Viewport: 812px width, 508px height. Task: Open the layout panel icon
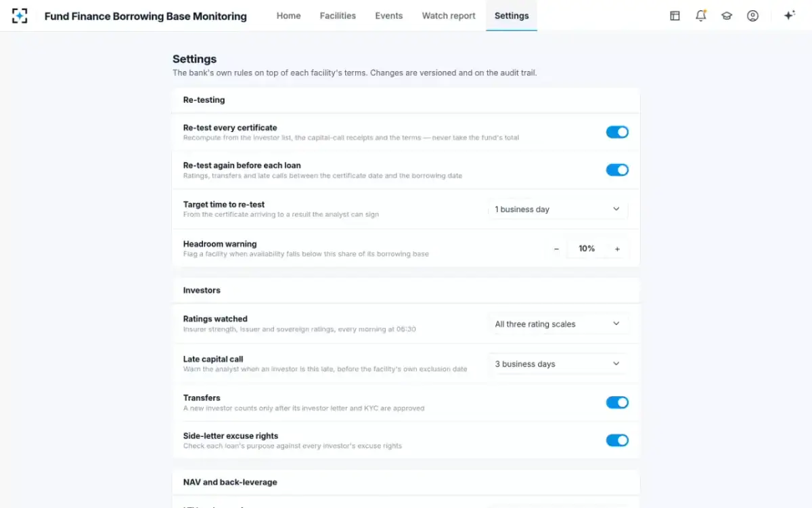coord(675,16)
